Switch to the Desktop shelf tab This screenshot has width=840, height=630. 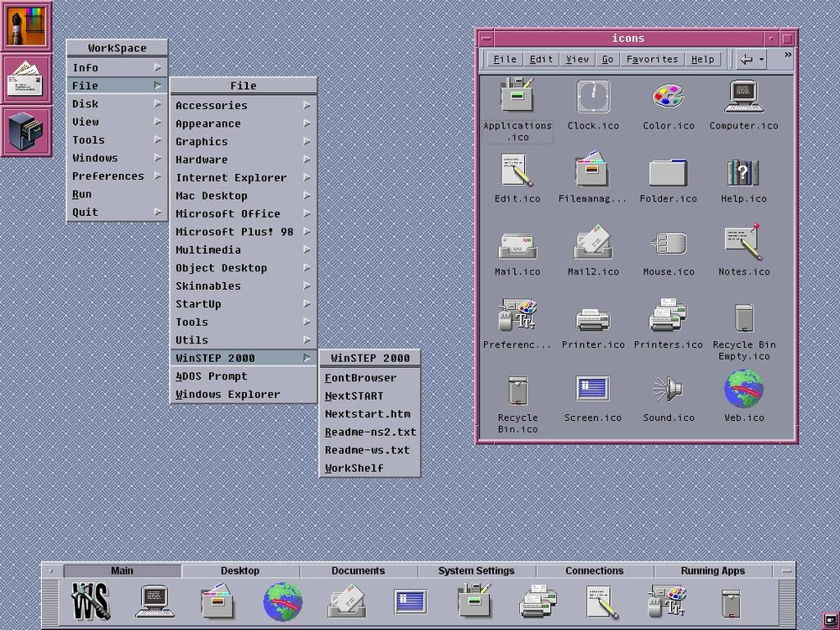[x=240, y=571]
